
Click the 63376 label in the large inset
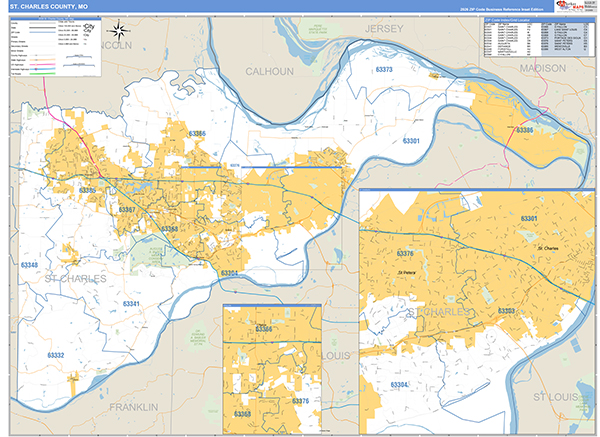[405, 253]
